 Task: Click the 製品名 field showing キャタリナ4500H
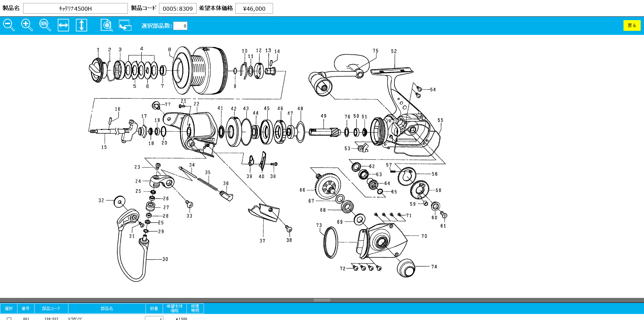tap(75, 8)
